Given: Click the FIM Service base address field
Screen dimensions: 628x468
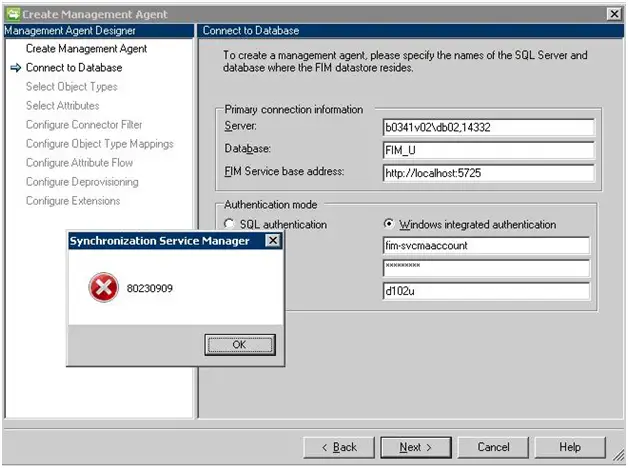Looking at the screenshot, I should pyautogui.click(x=488, y=173).
